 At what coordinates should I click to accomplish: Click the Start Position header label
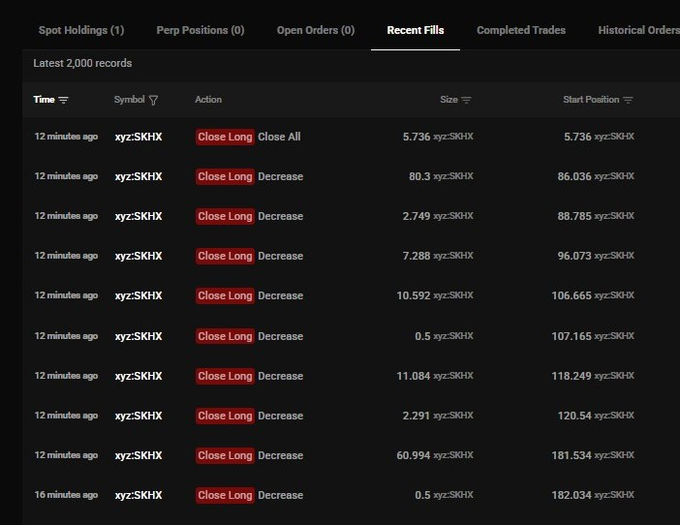point(591,100)
